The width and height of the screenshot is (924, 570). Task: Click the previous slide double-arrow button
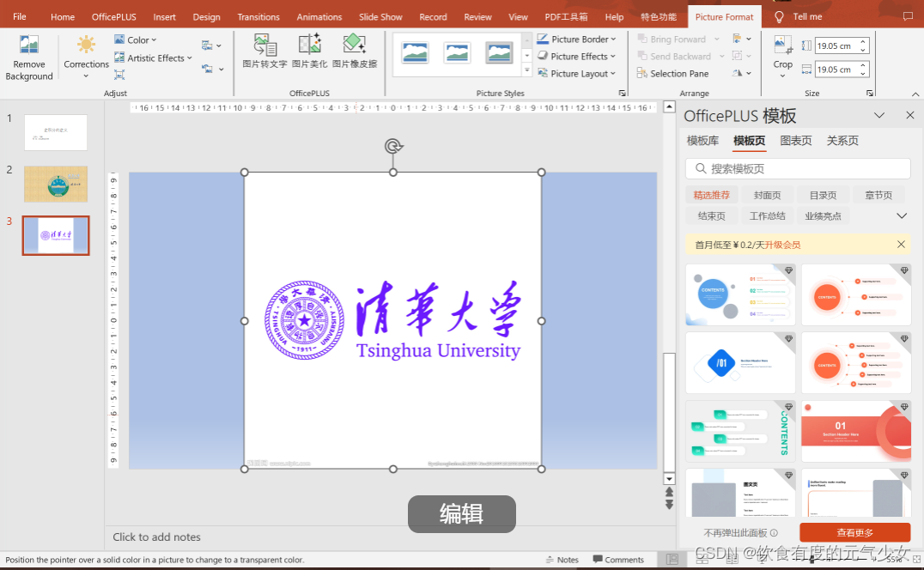669,492
